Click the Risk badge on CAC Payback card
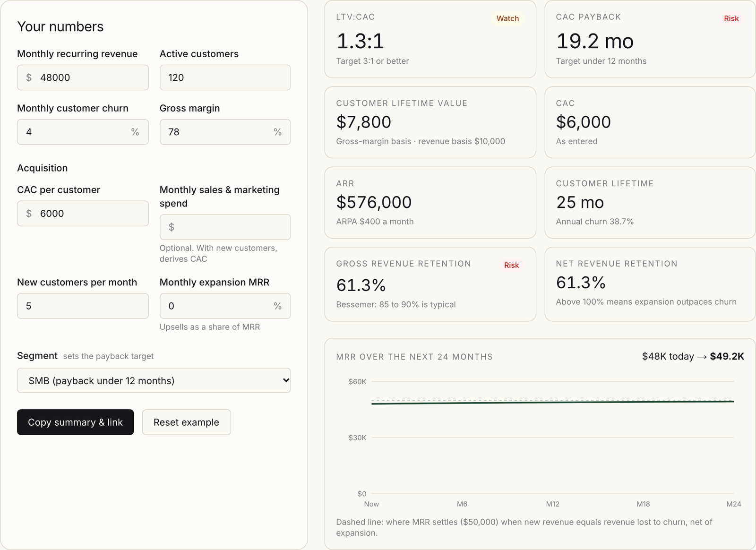The height and width of the screenshot is (550, 756). (731, 18)
